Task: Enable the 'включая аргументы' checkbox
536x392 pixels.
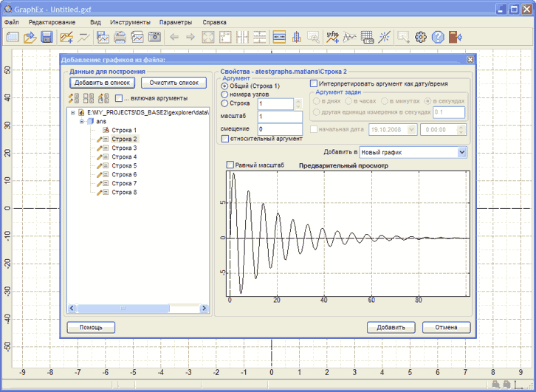Action: [x=119, y=98]
